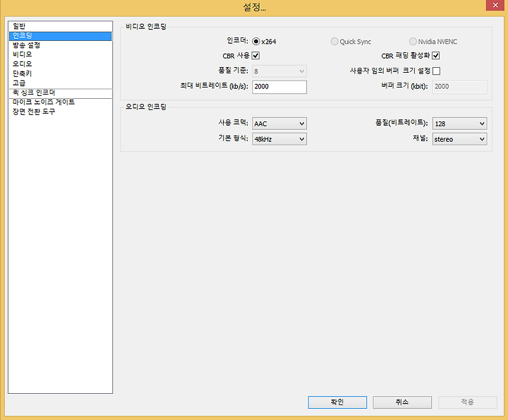Toggle the CBR 패딩 활성화 checkbox

tap(436, 56)
